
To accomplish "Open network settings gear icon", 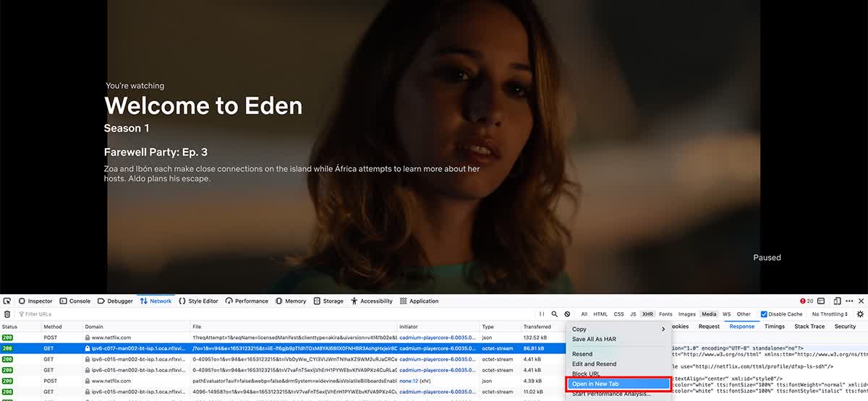I will click(860, 314).
